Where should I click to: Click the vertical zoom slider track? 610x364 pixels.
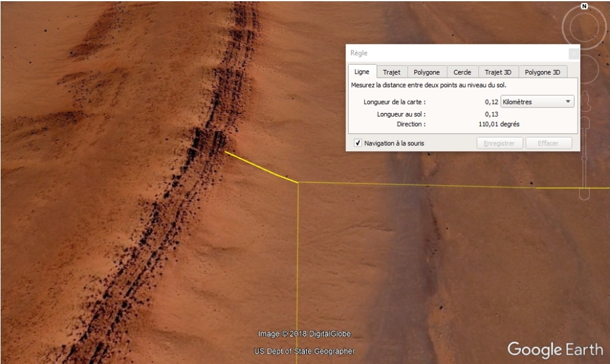(x=585, y=158)
